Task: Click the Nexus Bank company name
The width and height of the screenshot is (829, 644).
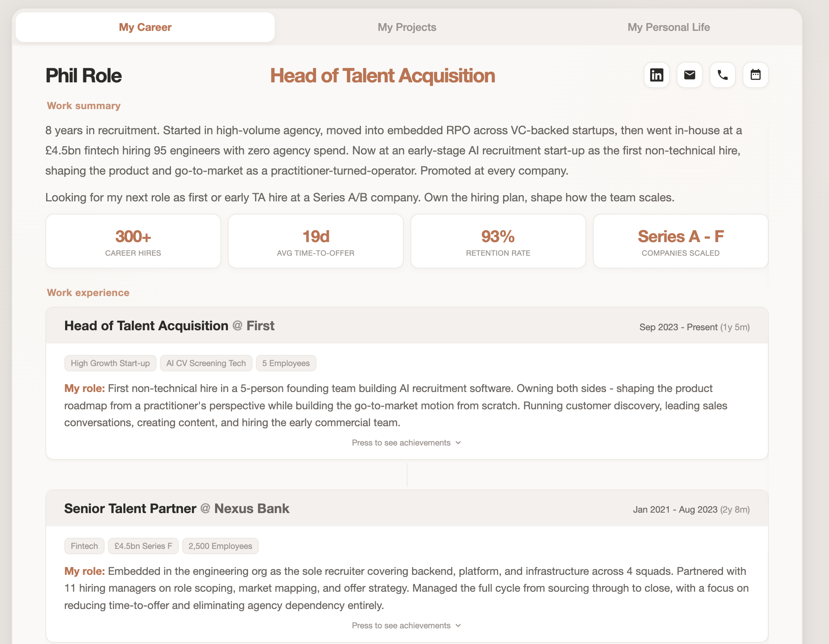Action: tap(252, 509)
